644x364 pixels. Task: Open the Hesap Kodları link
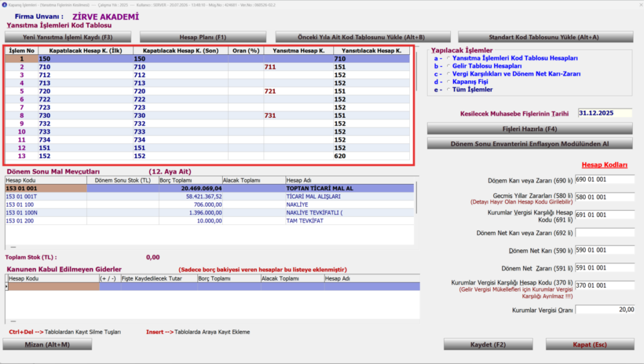(604, 165)
